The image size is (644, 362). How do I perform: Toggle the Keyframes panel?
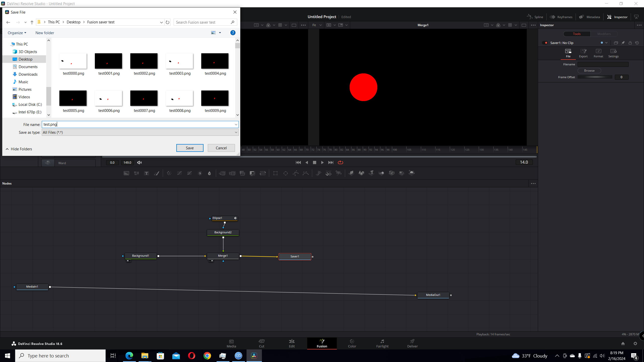click(x=561, y=17)
